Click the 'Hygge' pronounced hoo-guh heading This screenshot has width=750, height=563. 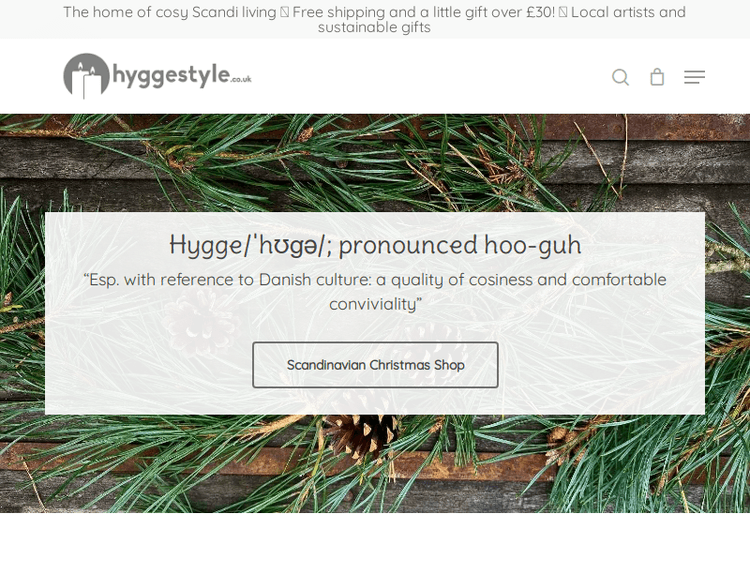(375, 244)
